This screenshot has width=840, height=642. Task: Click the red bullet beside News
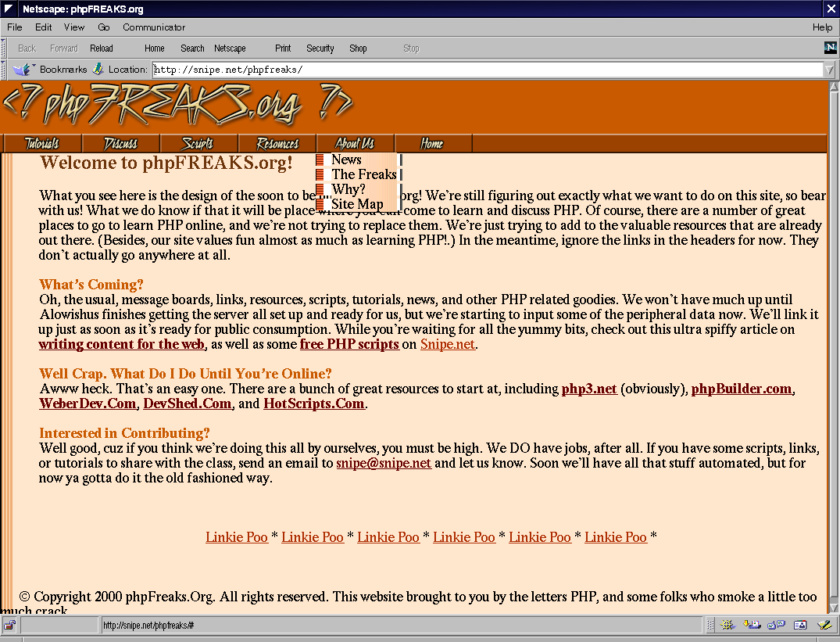pos(320,160)
